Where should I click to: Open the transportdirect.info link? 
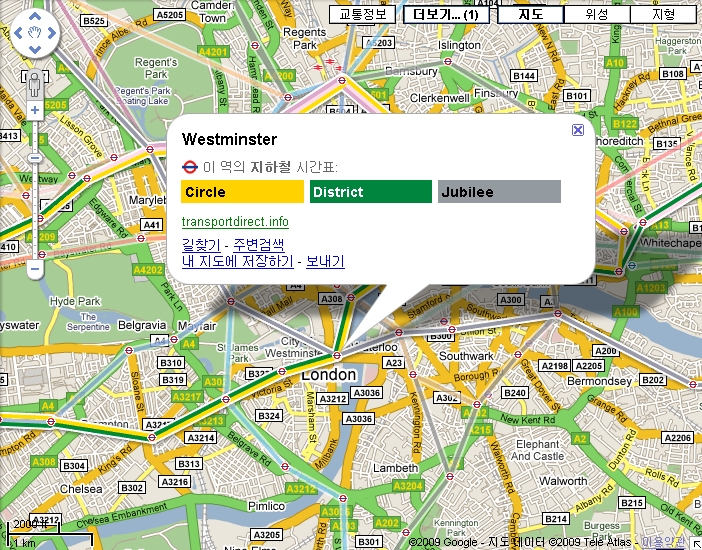(235, 222)
